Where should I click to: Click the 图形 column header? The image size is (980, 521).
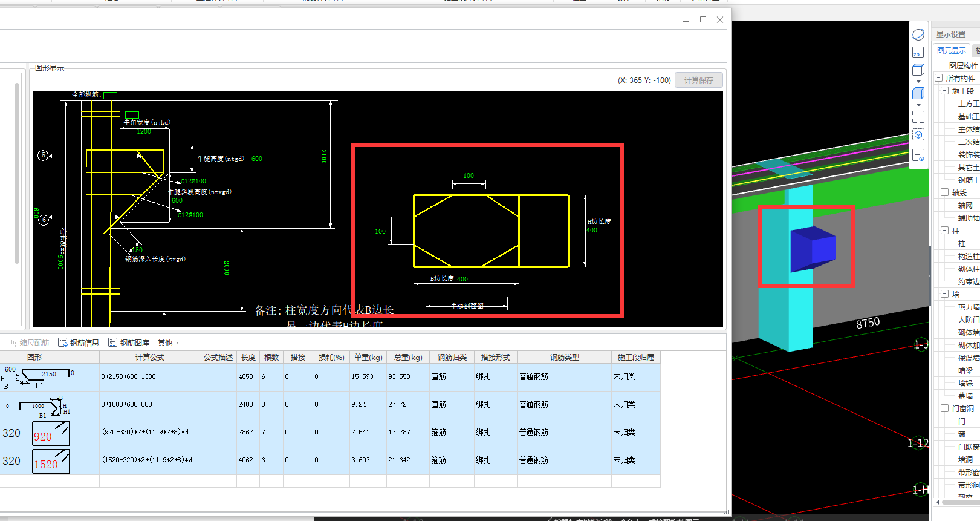tap(34, 358)
